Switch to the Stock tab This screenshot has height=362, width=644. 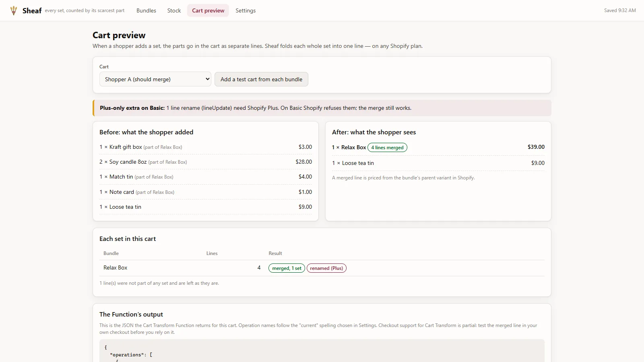tap(174, 10)
